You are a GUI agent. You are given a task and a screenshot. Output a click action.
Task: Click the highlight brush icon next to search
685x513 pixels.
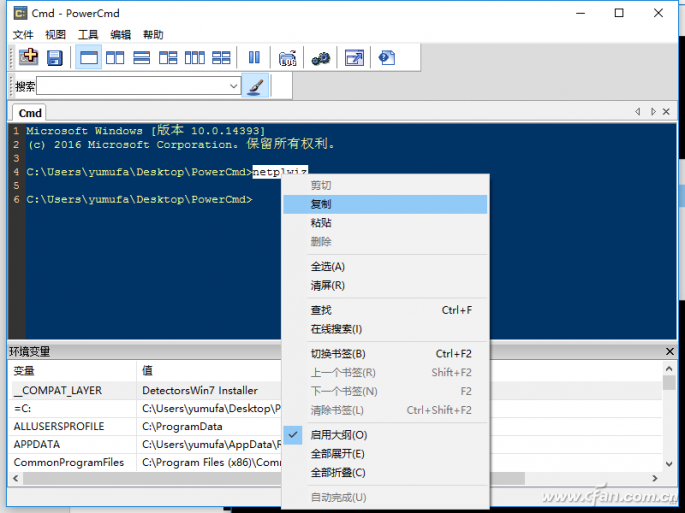click(x=255, y=86)
